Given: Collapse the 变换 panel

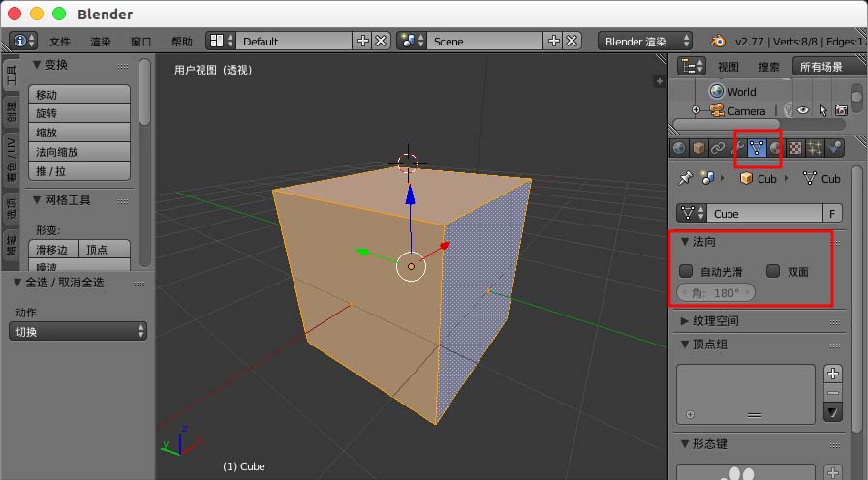Looking at the screenshot, I should coord(37,65).
